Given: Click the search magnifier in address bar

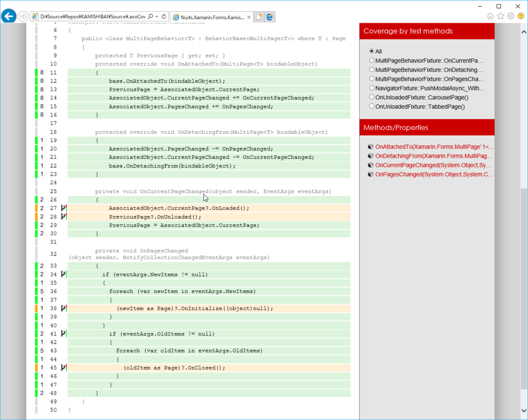Looking at the screenshot, I should 151,17.
